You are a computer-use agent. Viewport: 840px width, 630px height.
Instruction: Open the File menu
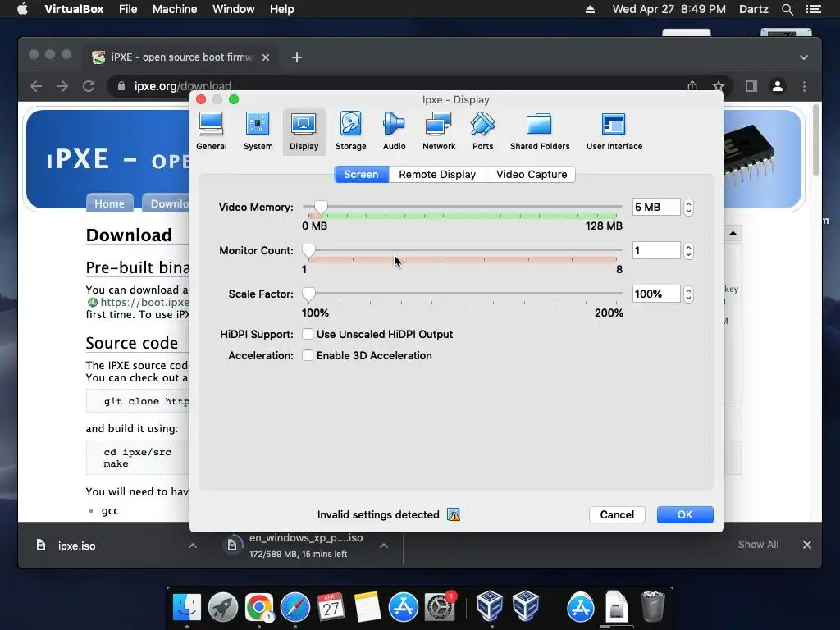point(128,9)
